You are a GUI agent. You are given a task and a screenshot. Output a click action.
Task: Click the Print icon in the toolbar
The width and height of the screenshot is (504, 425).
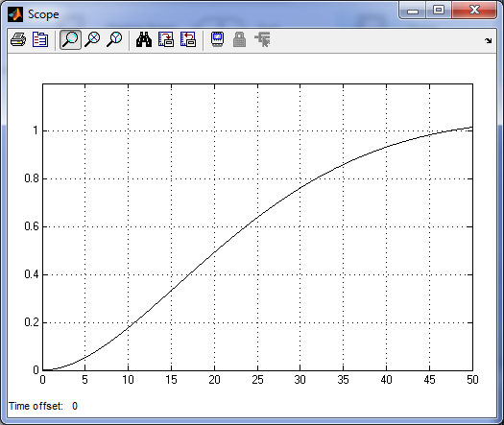point(18,40)
